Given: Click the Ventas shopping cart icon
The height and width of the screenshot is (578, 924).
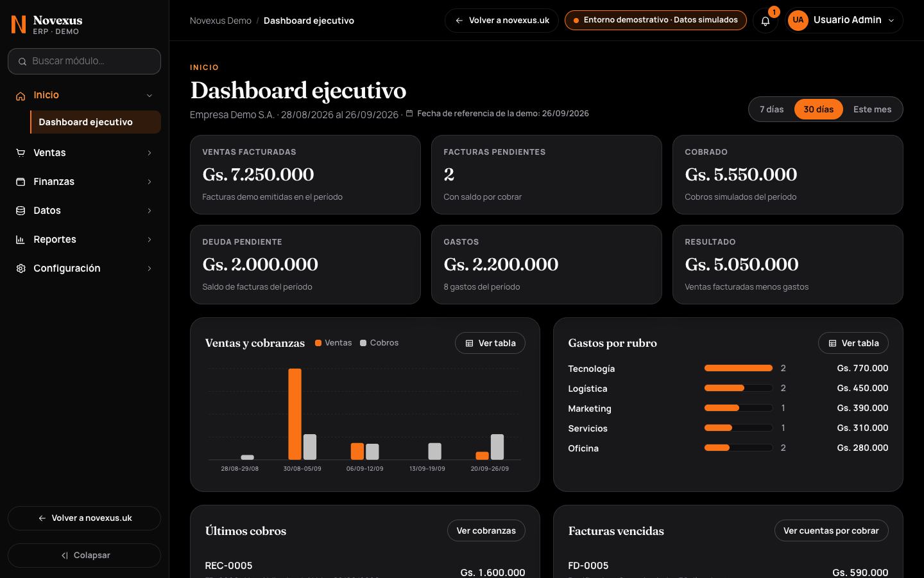Looking at the screenshot, I should (x=21, y=153).
